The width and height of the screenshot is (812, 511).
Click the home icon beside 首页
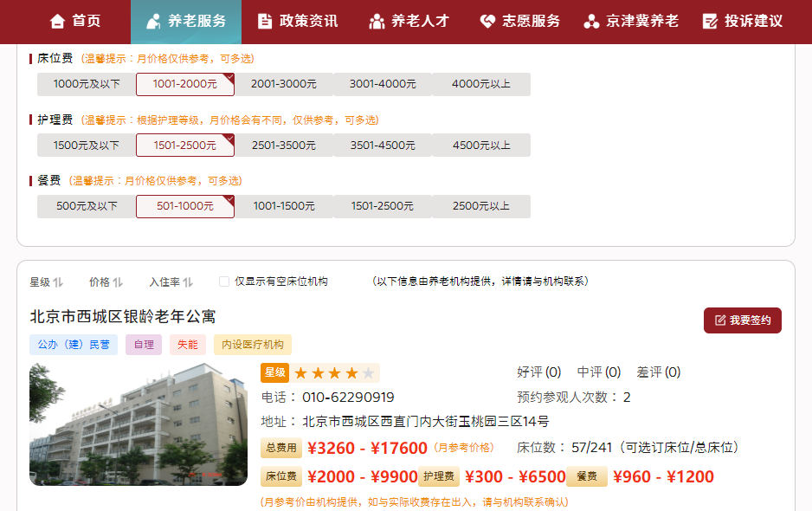tap(57, 21)
